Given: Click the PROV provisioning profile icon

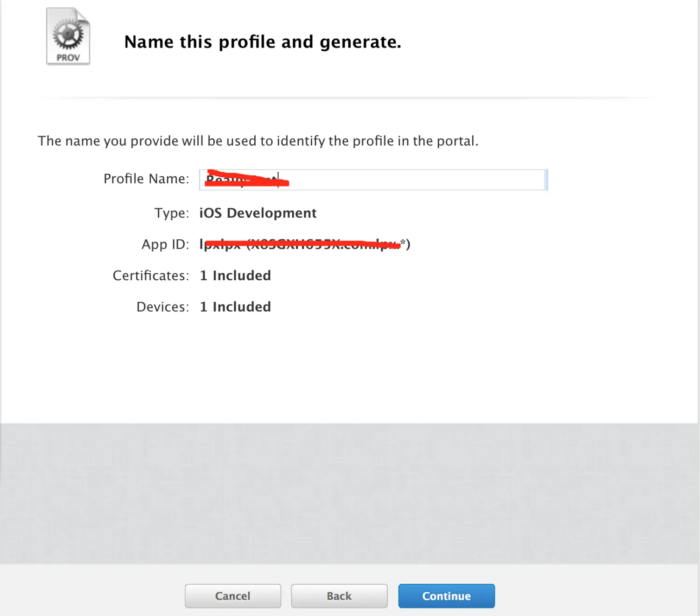Looking at the screenshot, I should coord(68,36).
